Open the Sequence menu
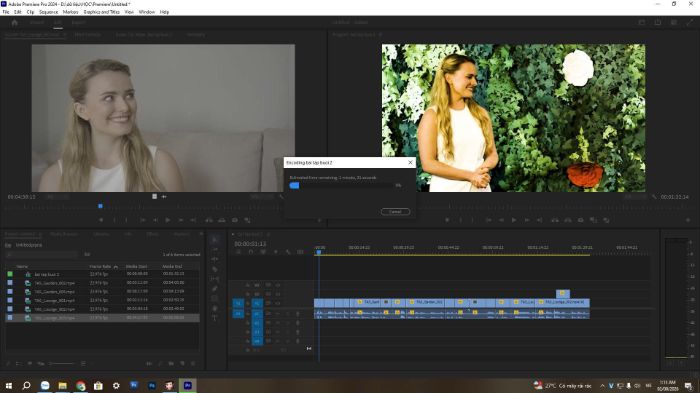The image size is (700, 393). click(48, 12)
